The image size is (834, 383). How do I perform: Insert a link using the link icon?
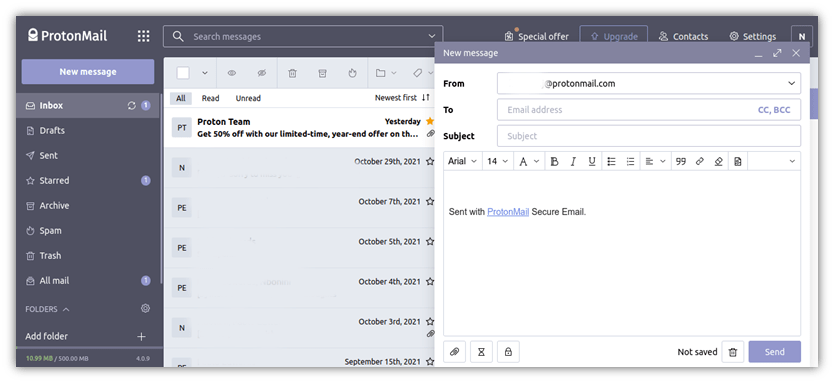pos(700,161)
